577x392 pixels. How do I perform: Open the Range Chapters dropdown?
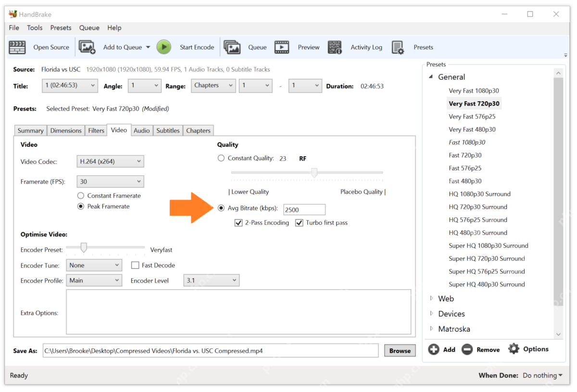[x=213, y=86]
